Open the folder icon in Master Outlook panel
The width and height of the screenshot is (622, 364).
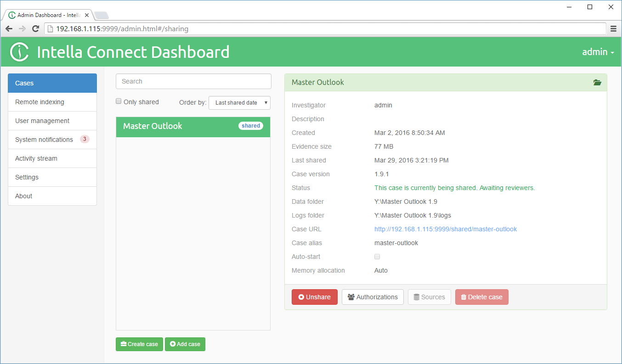[597, 83]
